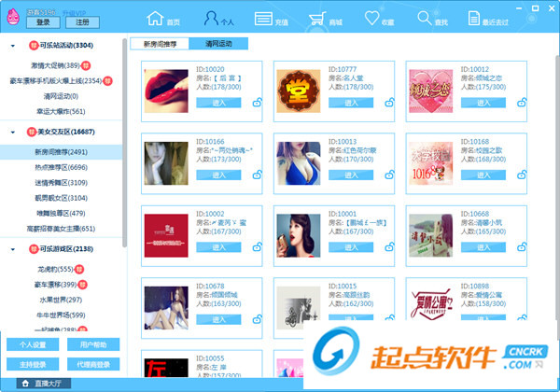Open the 首页 home icon
Image resolution: width=560 pixels, height=392 pixels.
click(x=155, y=18)
